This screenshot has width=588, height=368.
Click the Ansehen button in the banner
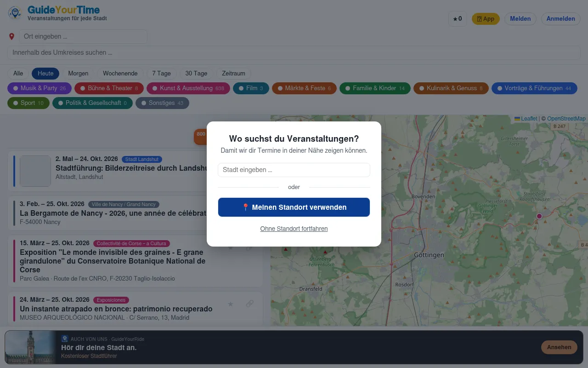pyautogui.click(x=559, y=347)
